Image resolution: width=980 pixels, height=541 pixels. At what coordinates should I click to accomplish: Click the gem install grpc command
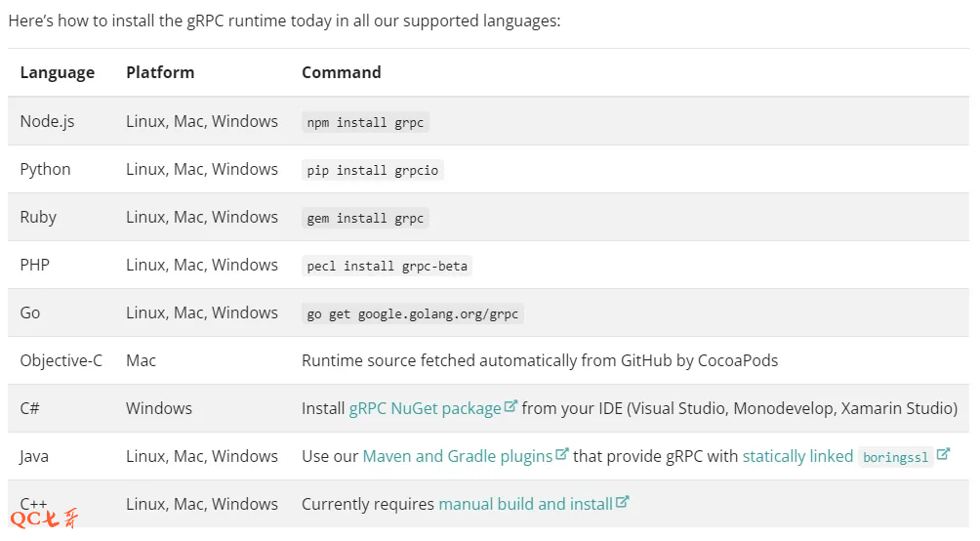(x=365, y=218)
